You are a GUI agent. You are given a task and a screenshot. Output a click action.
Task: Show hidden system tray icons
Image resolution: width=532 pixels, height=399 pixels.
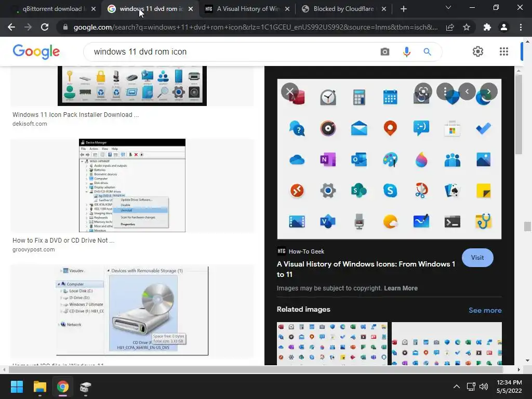click(x=457, y=387)
